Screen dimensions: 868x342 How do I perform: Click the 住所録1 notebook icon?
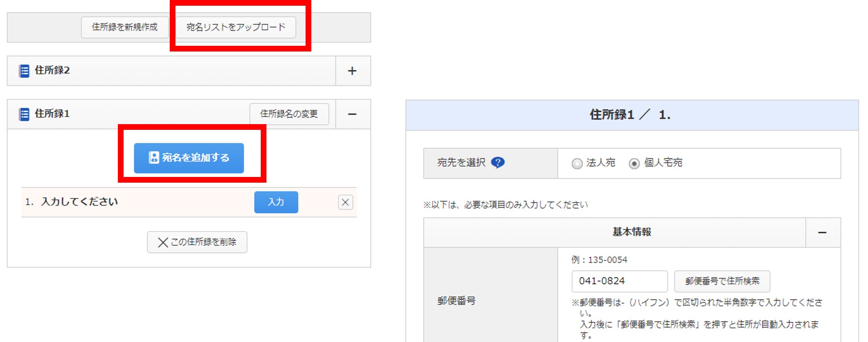click(24, 114)
